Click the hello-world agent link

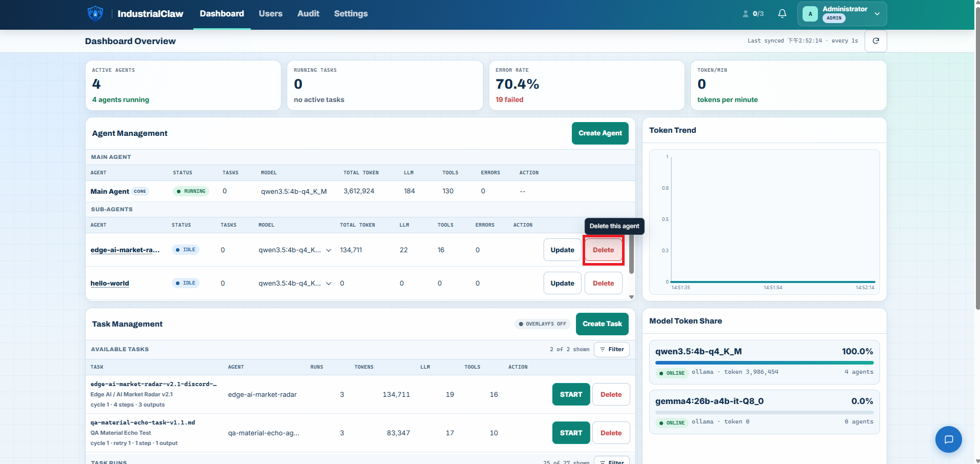(x=110, y=284)
